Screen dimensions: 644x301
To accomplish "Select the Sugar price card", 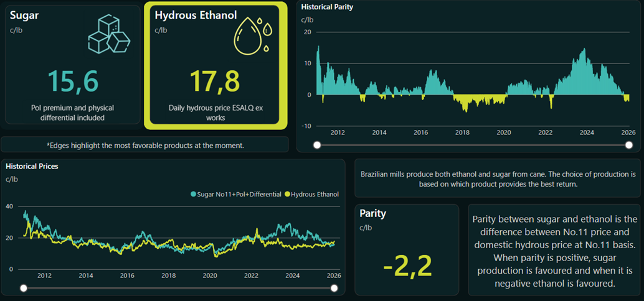I will (x=72, y=65).
